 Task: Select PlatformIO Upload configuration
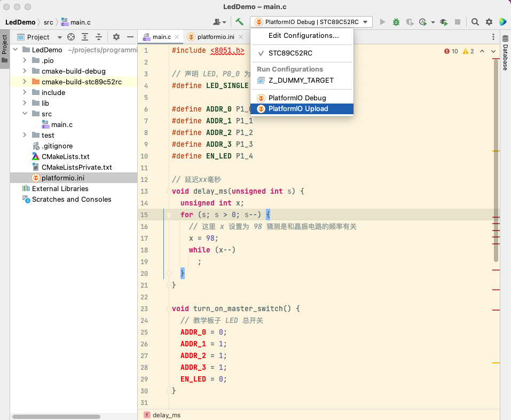click(298, 109)
